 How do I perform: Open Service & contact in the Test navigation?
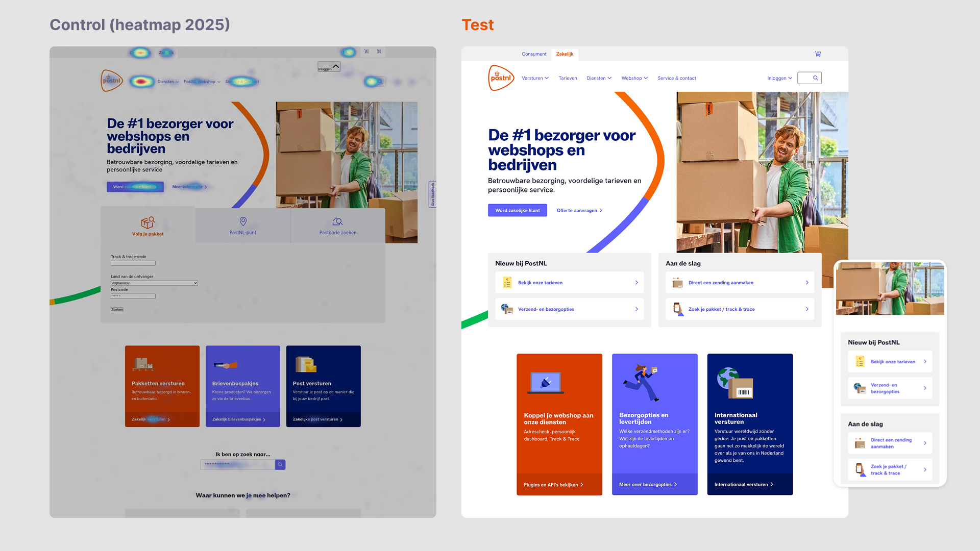pos(677,78)
